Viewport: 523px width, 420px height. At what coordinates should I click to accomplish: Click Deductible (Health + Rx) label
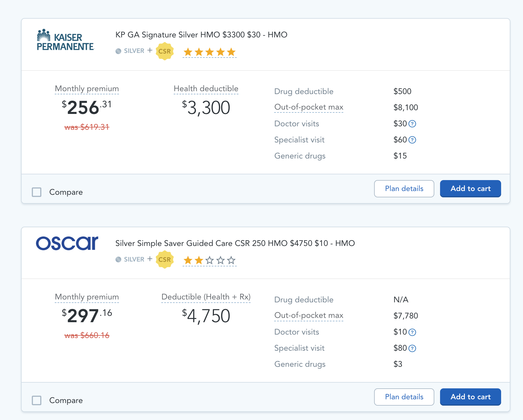click(x=206, y=297)
